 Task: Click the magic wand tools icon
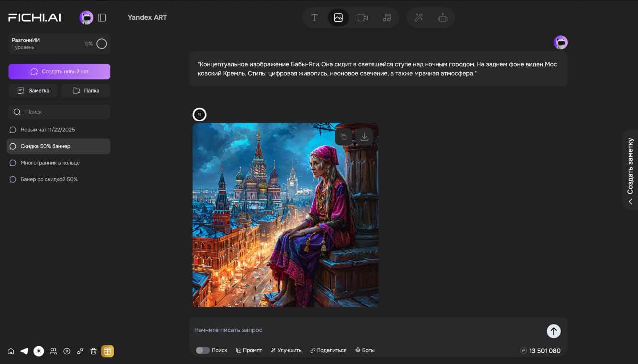tap(419, 18)
